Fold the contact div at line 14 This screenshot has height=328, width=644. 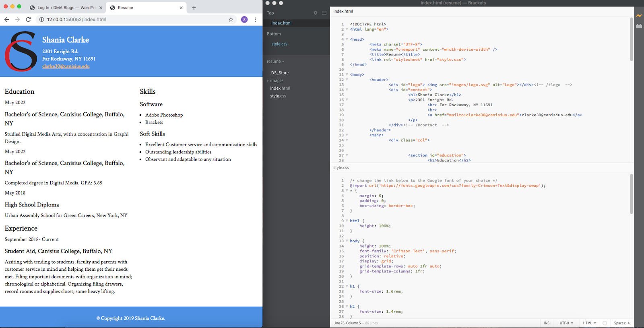point(347,90)
